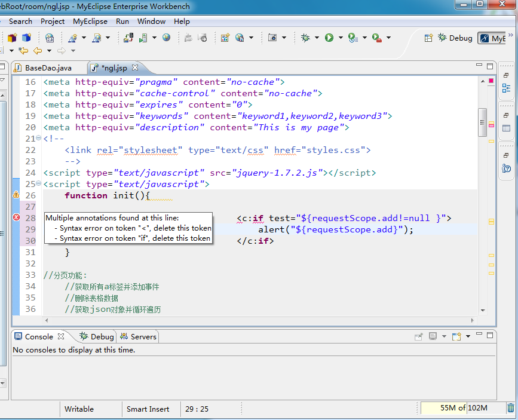Click the Run Last Profiled icon
The image size is (518, 420).
tap(353, 38)
